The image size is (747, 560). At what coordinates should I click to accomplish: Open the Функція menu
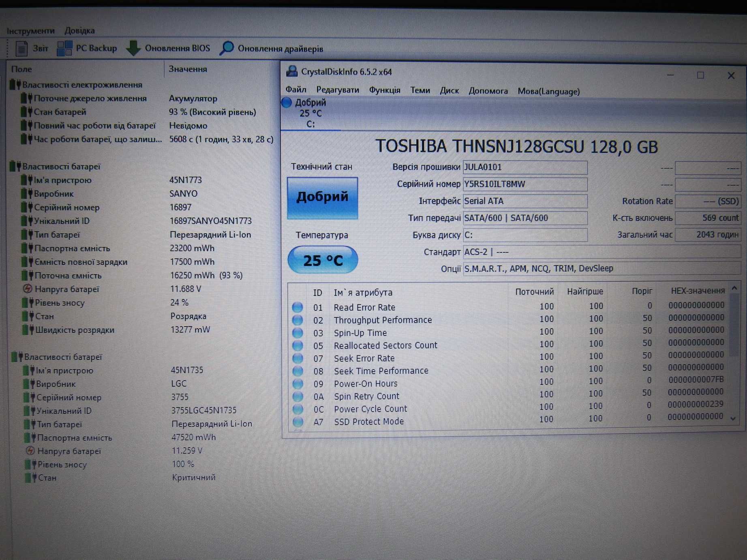pos(384,90)
